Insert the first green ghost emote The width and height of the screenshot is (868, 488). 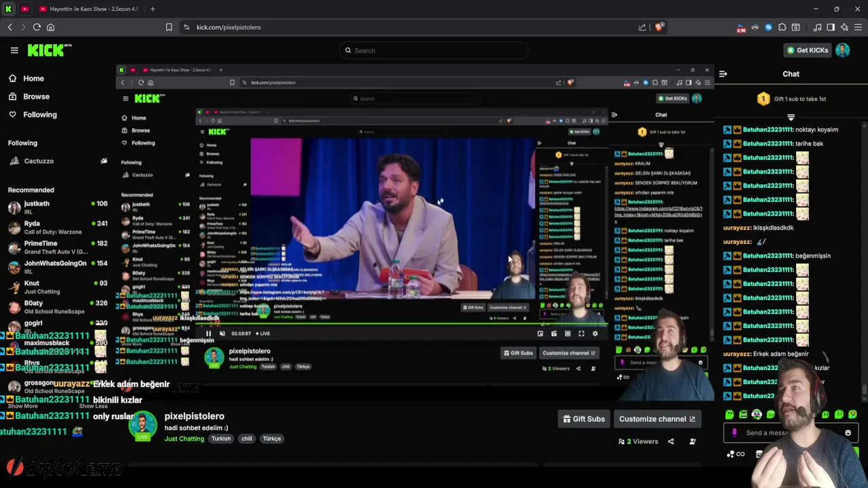(729, 414)
